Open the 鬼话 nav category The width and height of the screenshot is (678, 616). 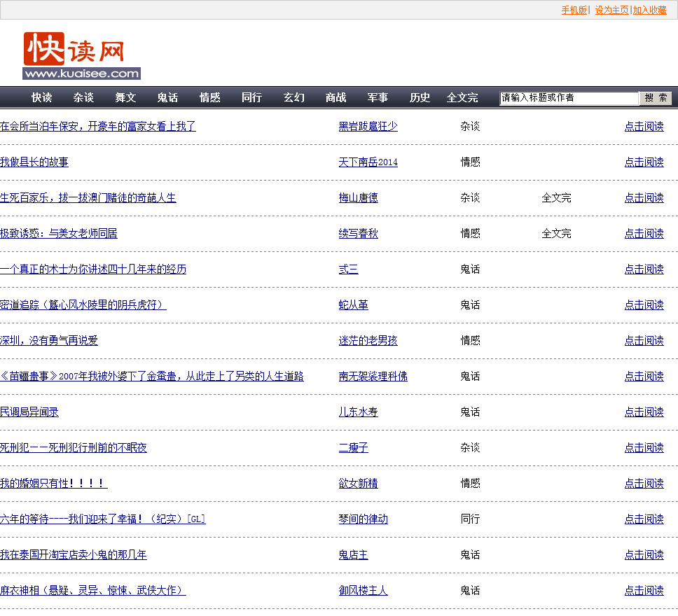tap(167, 98)
